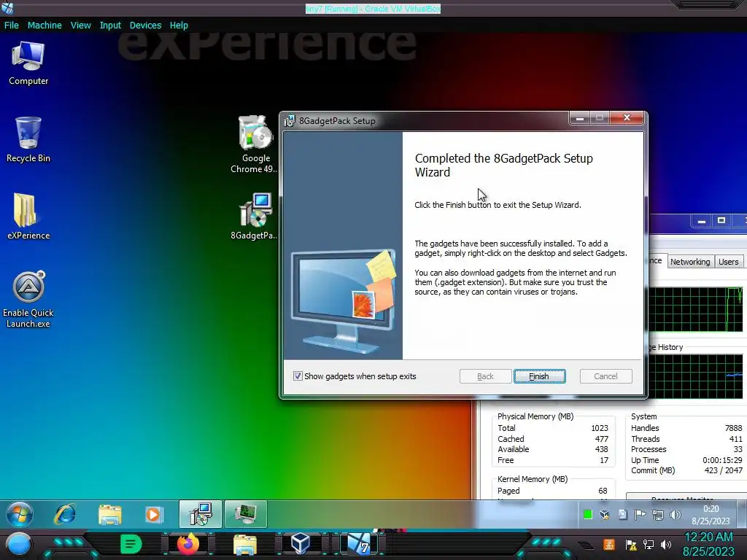
Task: Click host Action Center flag with warning
Action: pyautogui.click(x=631, y=544)
